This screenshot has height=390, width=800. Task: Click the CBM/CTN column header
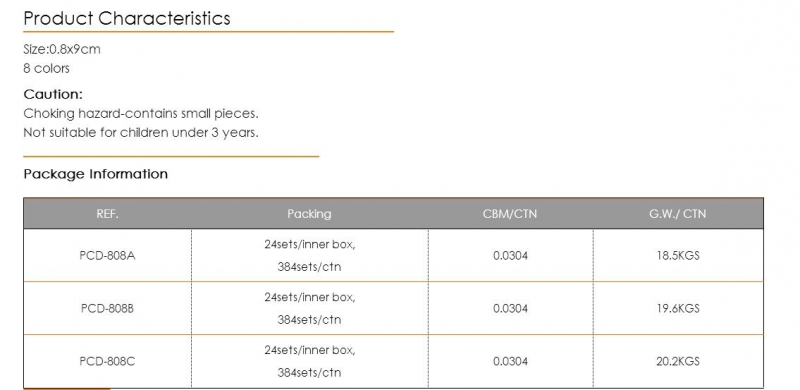[x=510, y=214]
